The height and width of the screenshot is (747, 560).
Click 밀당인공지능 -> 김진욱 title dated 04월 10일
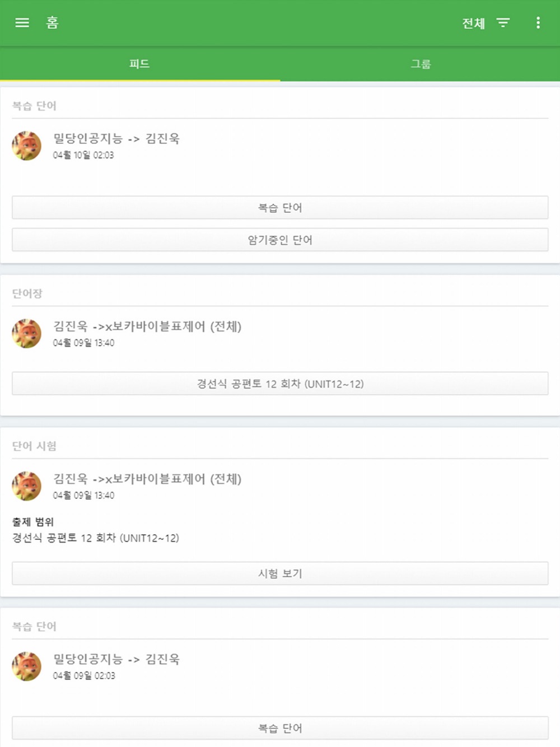(116, 138)
